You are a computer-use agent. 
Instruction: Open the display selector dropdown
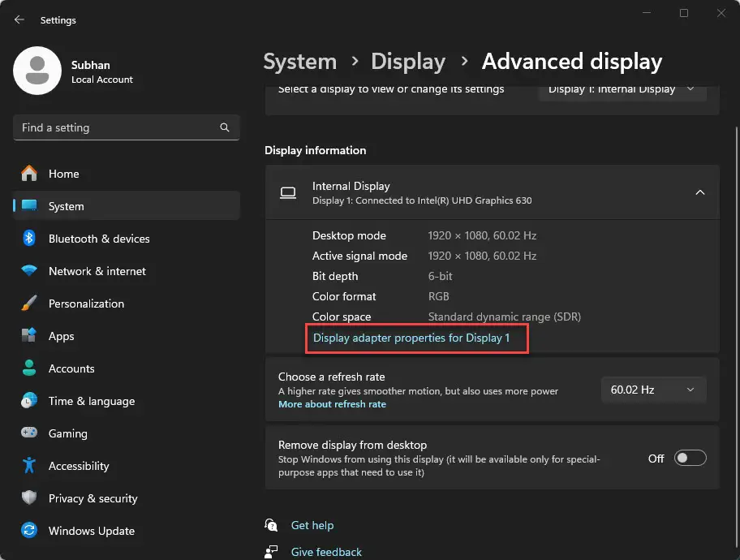coord(622,89)
